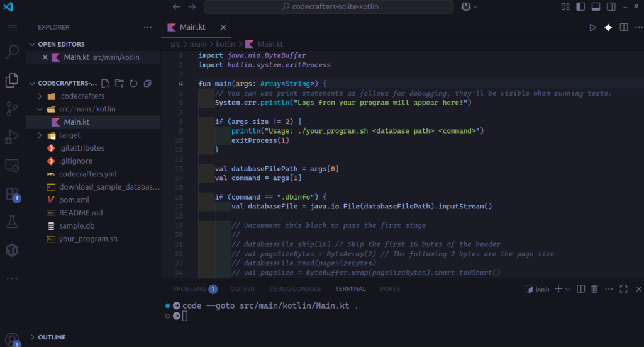This screenshot has width=644, height=347.
Task: Toggle the bottom panel visibility
Action: tap(596, 6)
